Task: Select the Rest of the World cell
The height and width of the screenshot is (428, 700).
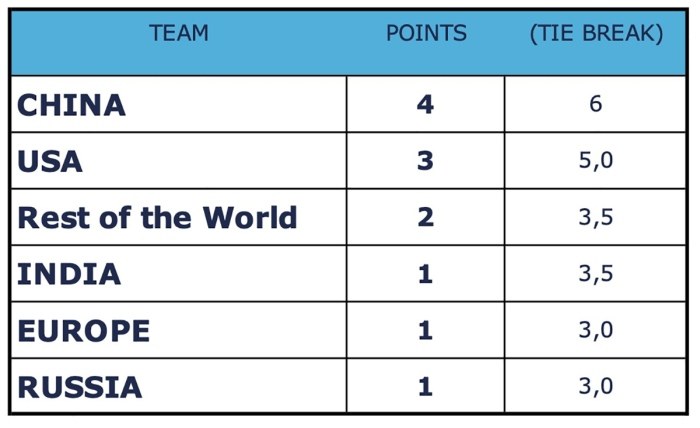Action: (157, 217)
